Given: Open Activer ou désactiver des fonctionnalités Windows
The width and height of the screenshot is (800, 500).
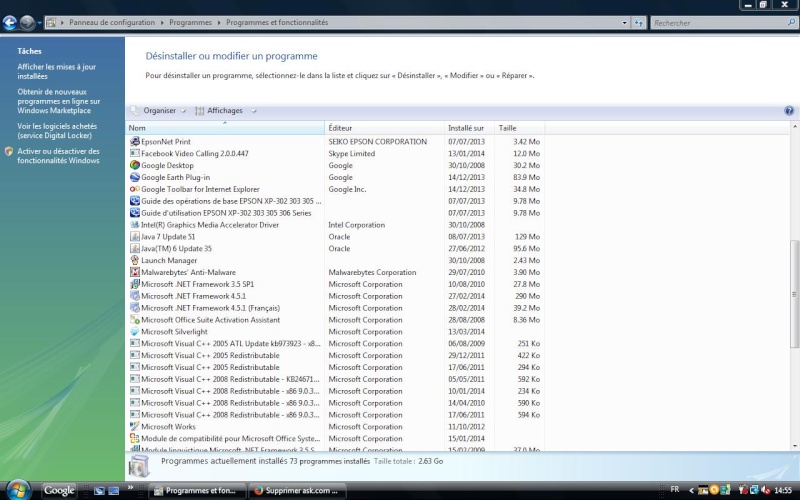Looking at the screenshot, I should [58, 156].
